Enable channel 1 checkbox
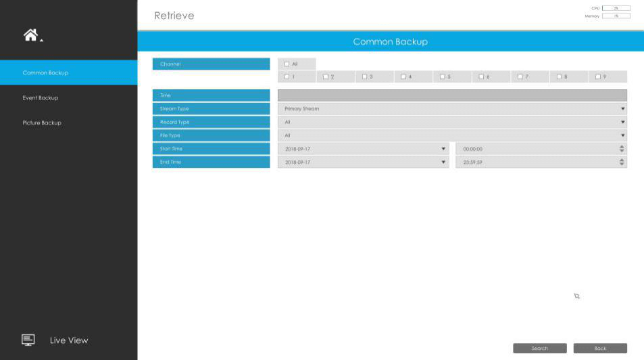 (x=287, y=77)
